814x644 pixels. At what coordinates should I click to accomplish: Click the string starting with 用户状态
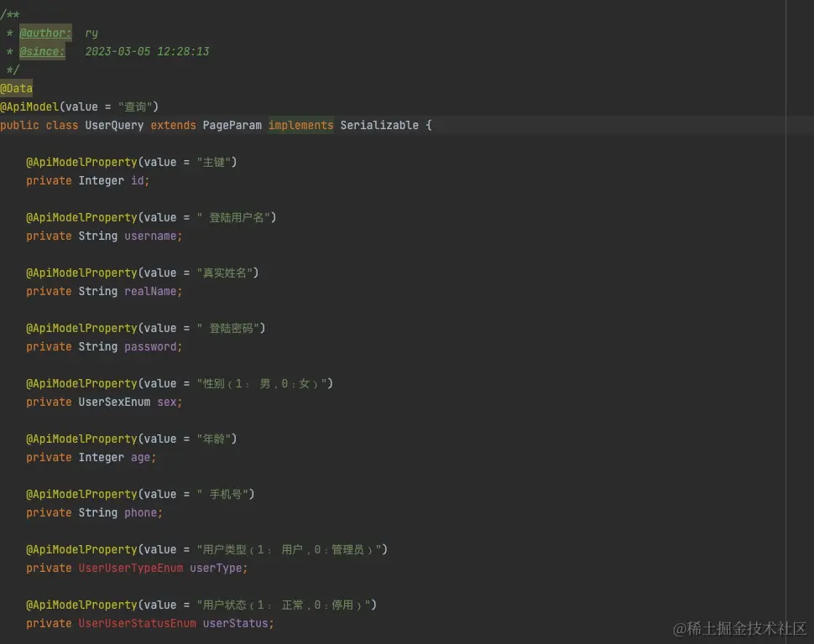click(x=284, y=605)
